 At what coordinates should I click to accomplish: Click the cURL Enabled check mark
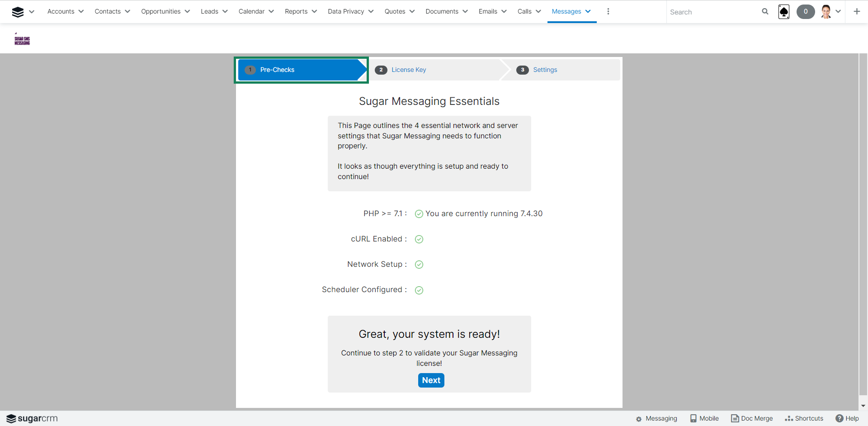coord(419,239)
